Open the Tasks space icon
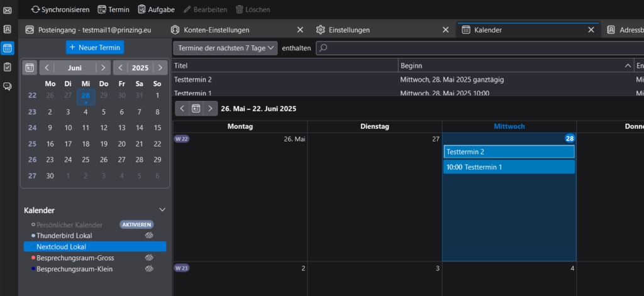Screen dimensions: 644x296 pyautogui.click(x=8, y=67)
